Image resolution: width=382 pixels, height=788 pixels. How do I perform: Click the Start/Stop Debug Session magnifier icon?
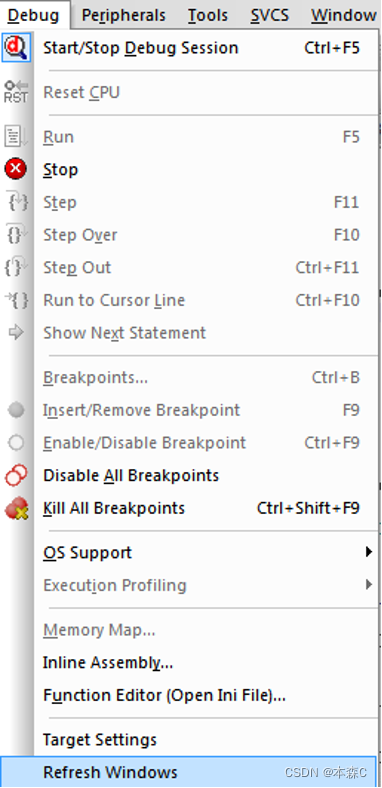17,48
